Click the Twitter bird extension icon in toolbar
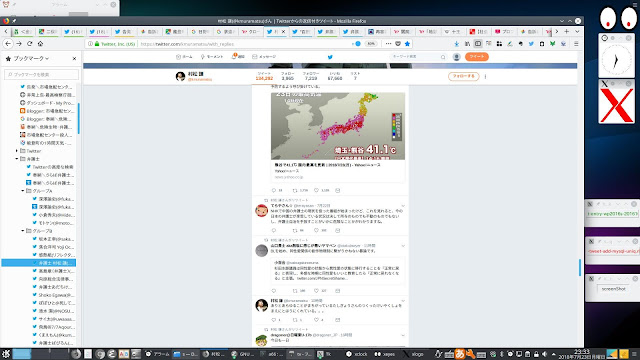The height and width of the screenshot is (360, 640). (x=531, y=44)
